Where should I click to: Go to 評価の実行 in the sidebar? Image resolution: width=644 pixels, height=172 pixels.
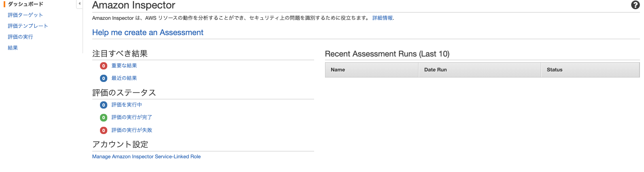pyautogui.click(x=20, y=37)
